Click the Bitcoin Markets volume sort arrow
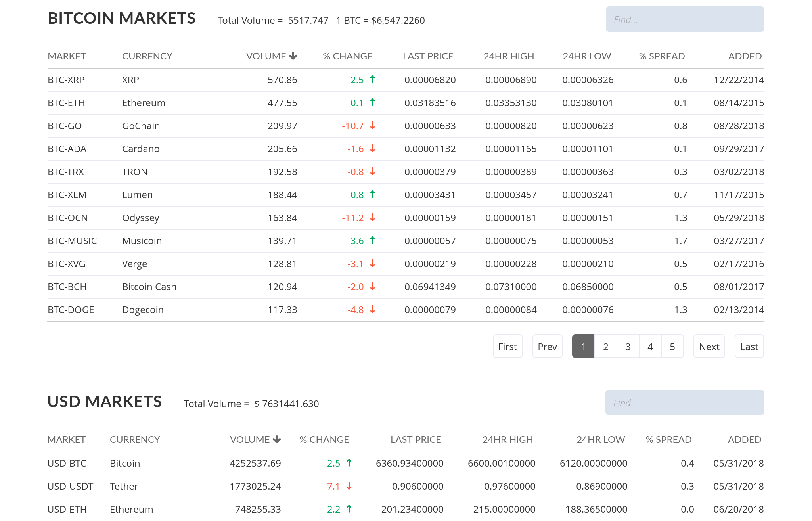This screenshot has width=812, height=521. (293, 56)
